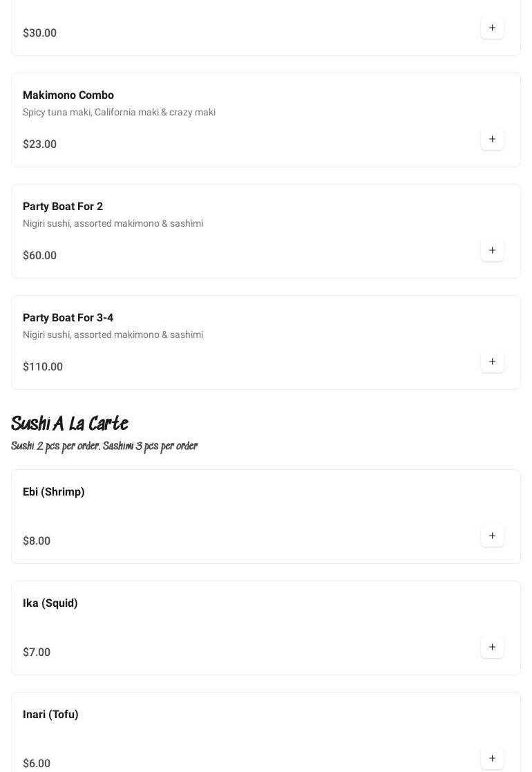Add Inari (Tofu) to order

[x=492, y=758]
